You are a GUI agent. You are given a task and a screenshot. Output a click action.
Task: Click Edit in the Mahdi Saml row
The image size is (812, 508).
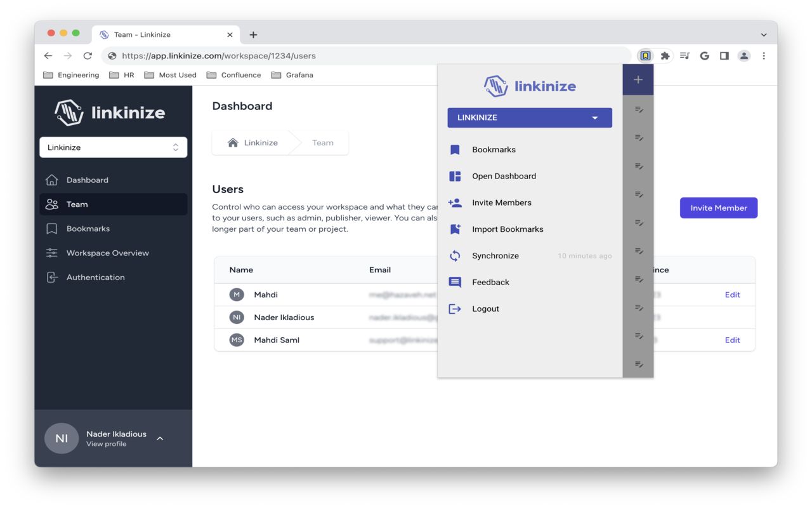[x=733, y=340]
